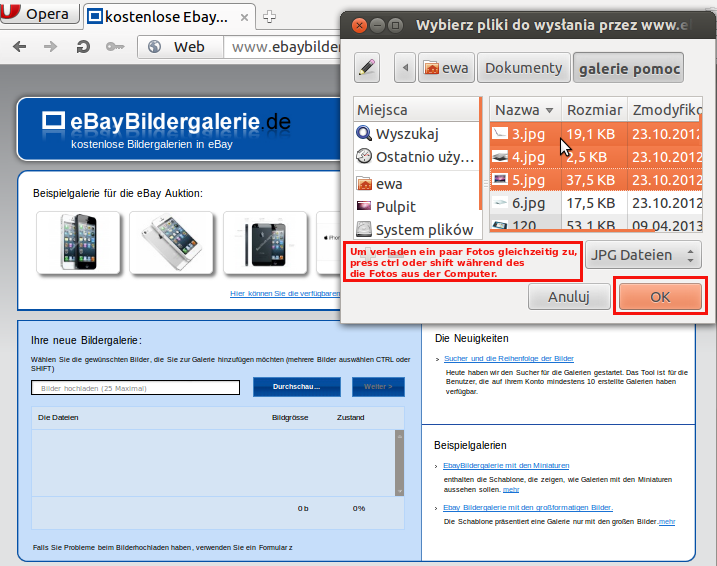717x566 pixels.
Task: Open the second white iPhone thumbnail
Action: point(171,242)
